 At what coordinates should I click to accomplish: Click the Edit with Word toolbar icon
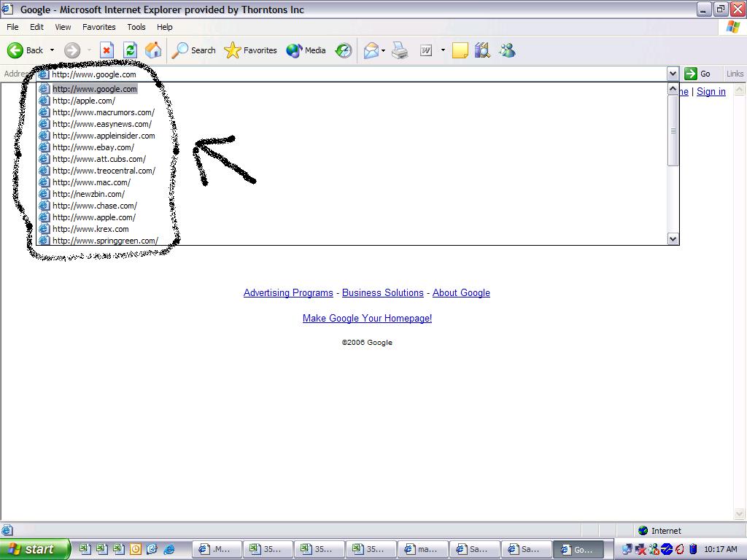(x=426, y=50)
